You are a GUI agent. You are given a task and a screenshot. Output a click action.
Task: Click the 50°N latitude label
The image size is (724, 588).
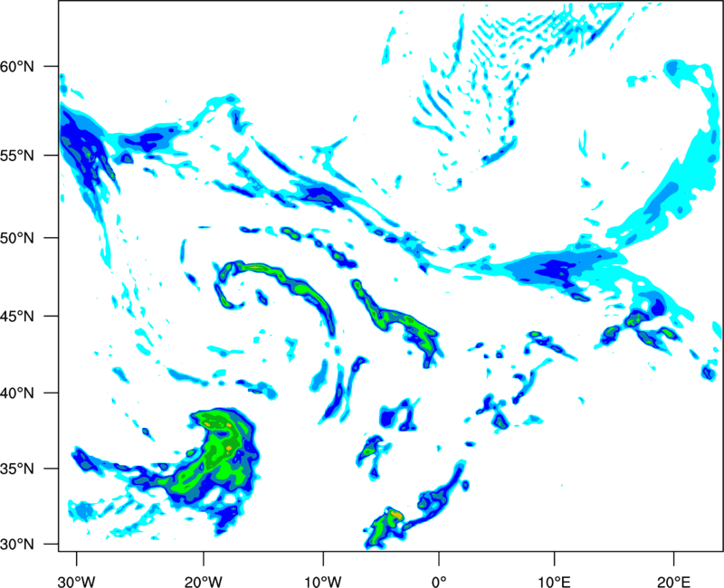17,239
